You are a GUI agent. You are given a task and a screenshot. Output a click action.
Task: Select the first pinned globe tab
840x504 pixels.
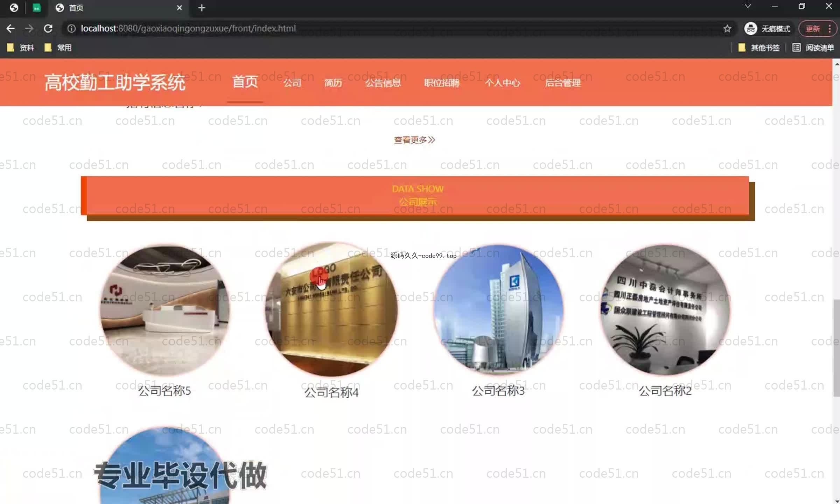click(x=14, y=8)
